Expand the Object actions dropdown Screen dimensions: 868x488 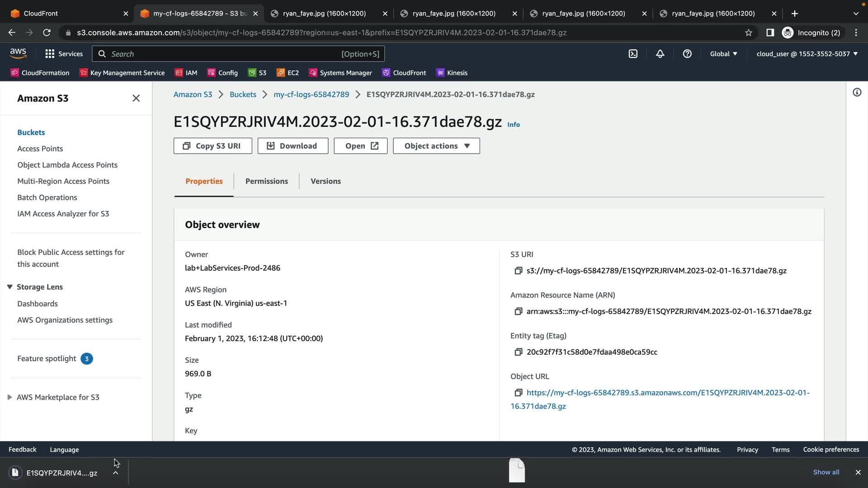click(436, 146)
